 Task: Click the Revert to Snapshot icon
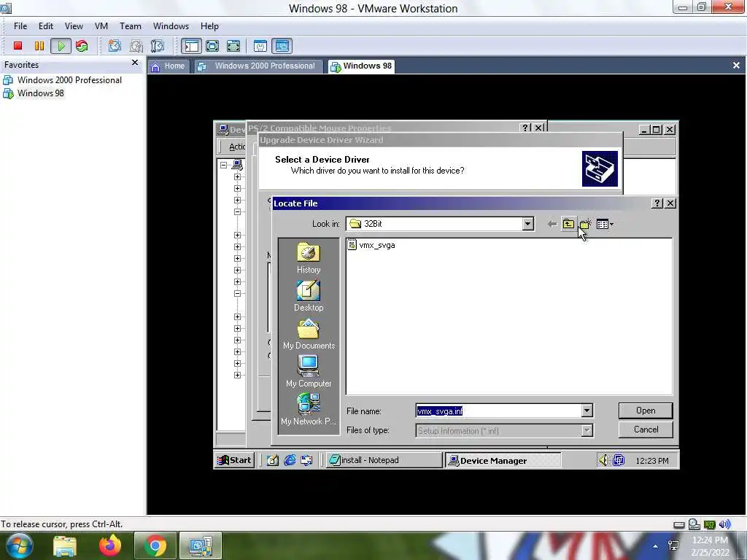pos(136,46)
